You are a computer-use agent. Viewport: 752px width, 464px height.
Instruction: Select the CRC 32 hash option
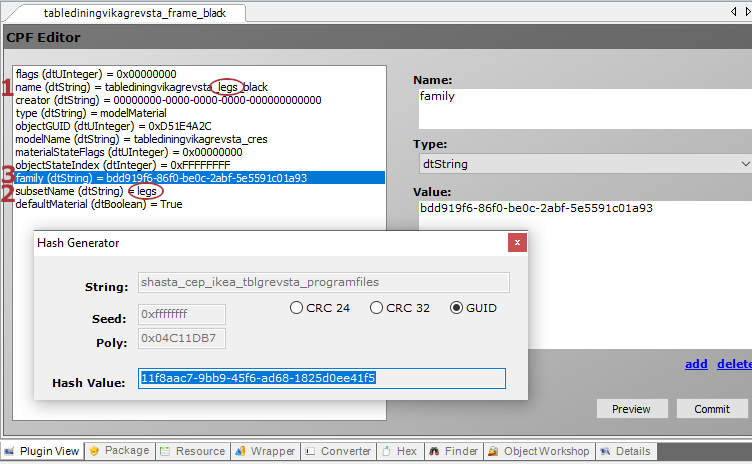pos(376,308)
